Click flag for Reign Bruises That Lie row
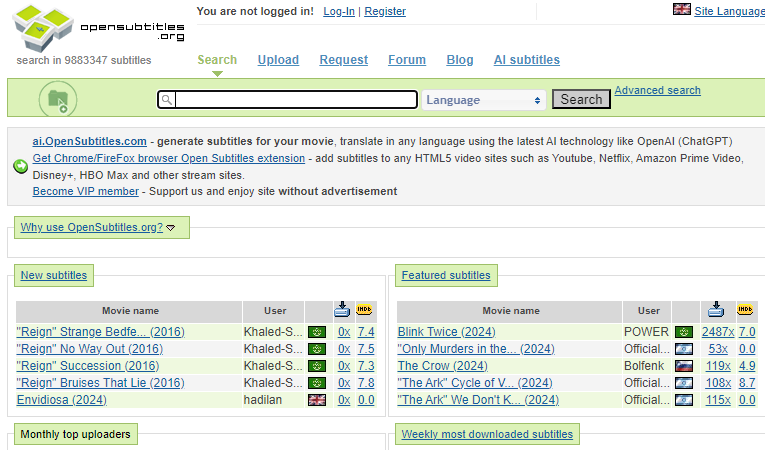Screen dimensions: 765x450 [x=317, y=383]
